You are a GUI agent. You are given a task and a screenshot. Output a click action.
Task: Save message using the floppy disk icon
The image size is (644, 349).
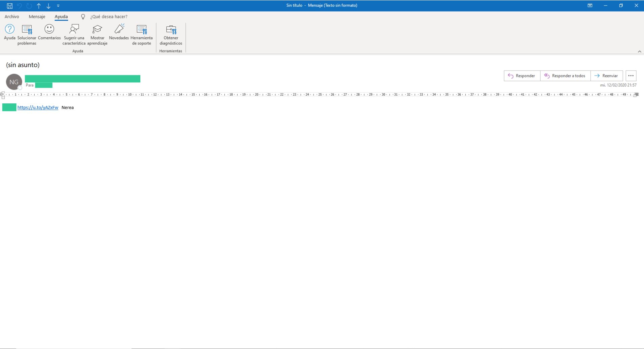pos(10,6)
